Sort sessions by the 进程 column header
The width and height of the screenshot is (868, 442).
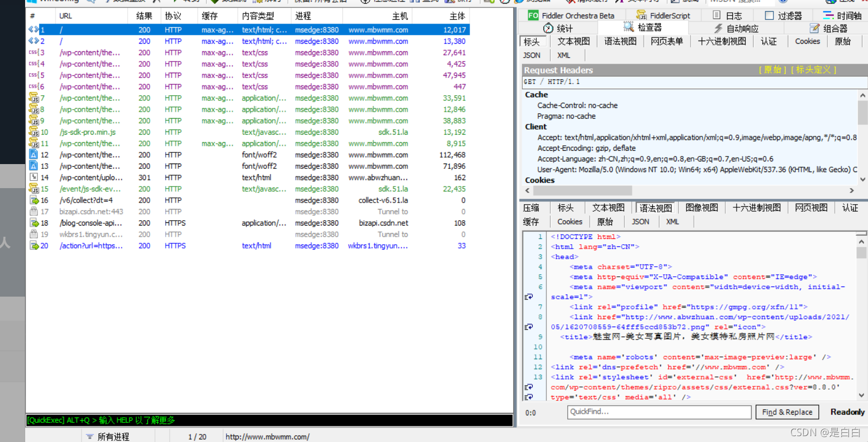(x=316, y=16)
